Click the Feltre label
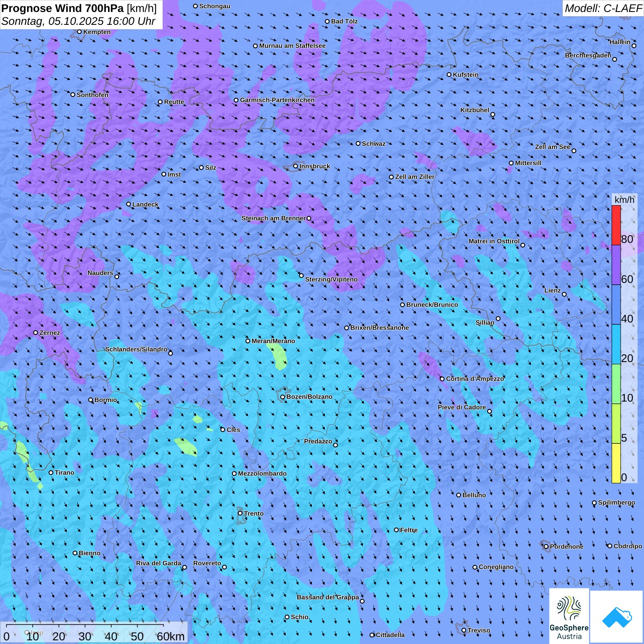This screenshot has height=644, width=644. pyautogui.click(x=408, y=530)
